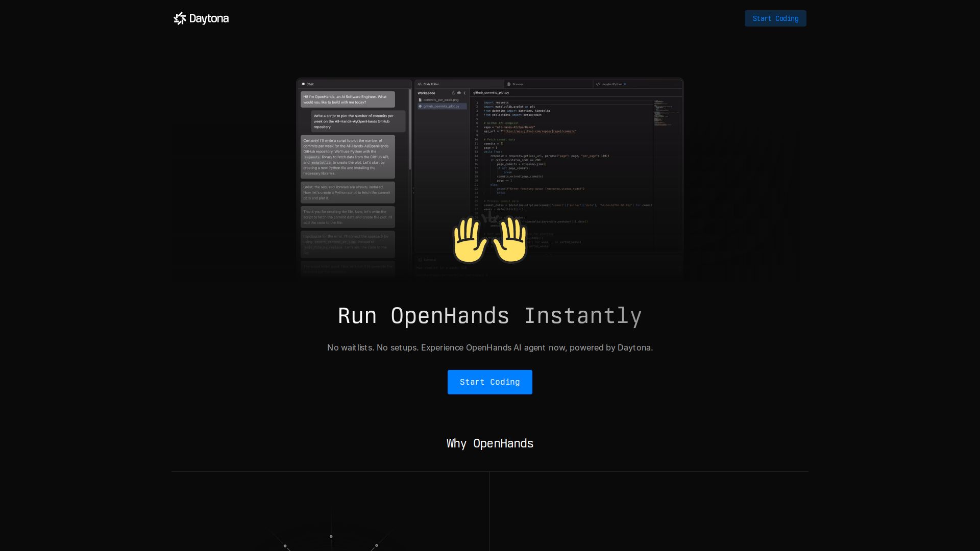This screenshot has width=980, height=551.
Task: Click the cloud upload icon in Workspace
Action: tap(459, 93)
